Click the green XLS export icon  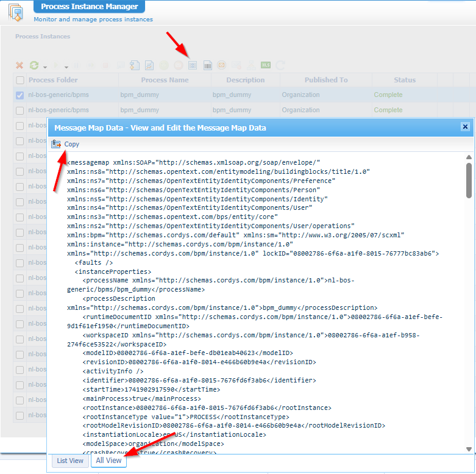266,65
